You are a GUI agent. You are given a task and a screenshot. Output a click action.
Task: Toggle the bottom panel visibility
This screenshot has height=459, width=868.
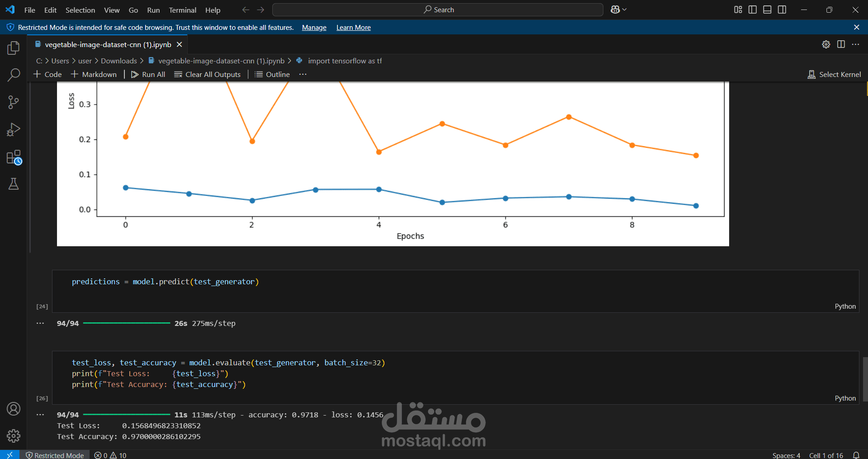[767, 10]
